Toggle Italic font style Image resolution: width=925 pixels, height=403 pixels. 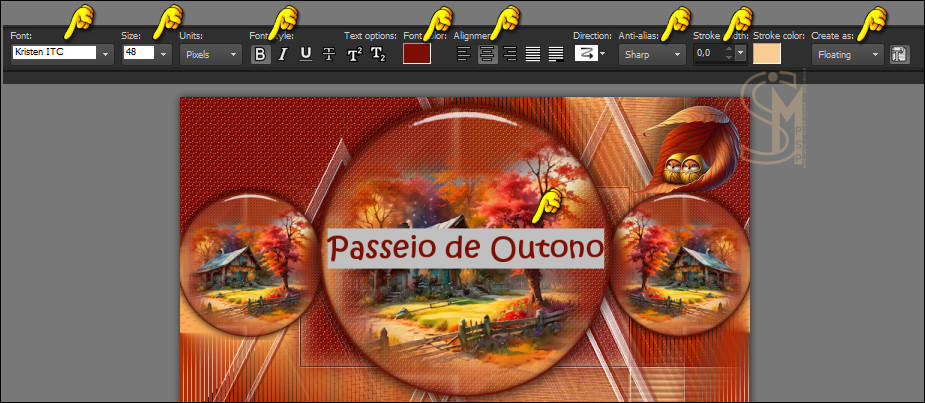click(x=283, y=54)
